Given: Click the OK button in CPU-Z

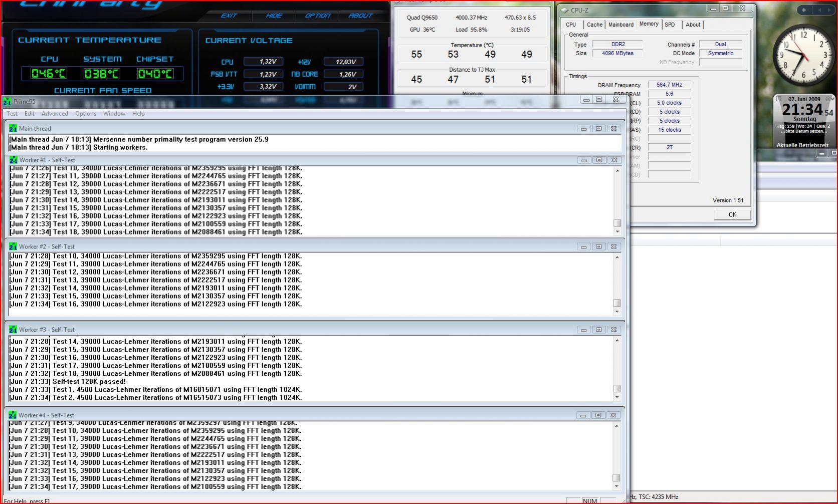Looking at the screenshot, I should click(732, 214).
